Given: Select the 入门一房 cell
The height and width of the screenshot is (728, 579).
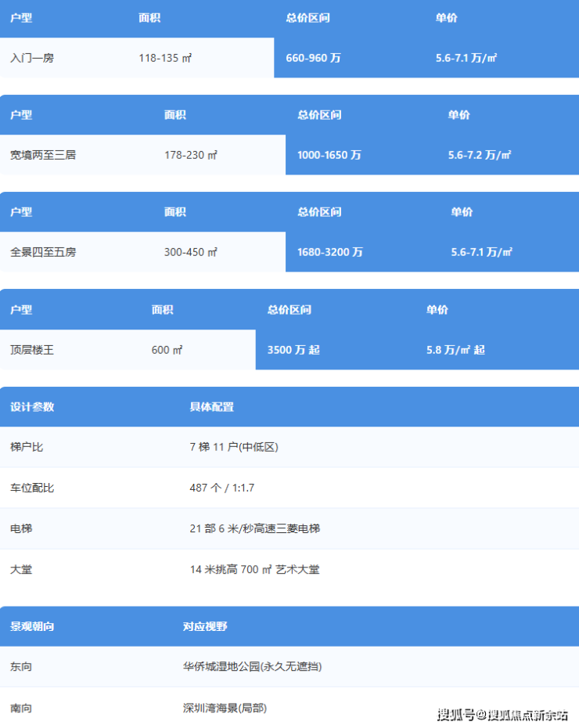Looking at the screenshot, I should (x=32, y=58).
